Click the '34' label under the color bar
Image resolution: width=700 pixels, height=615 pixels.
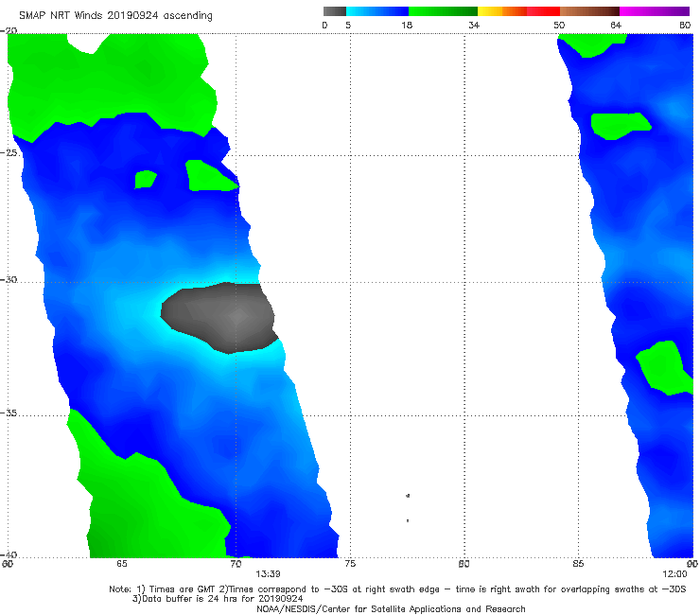(x=474, y=26)
